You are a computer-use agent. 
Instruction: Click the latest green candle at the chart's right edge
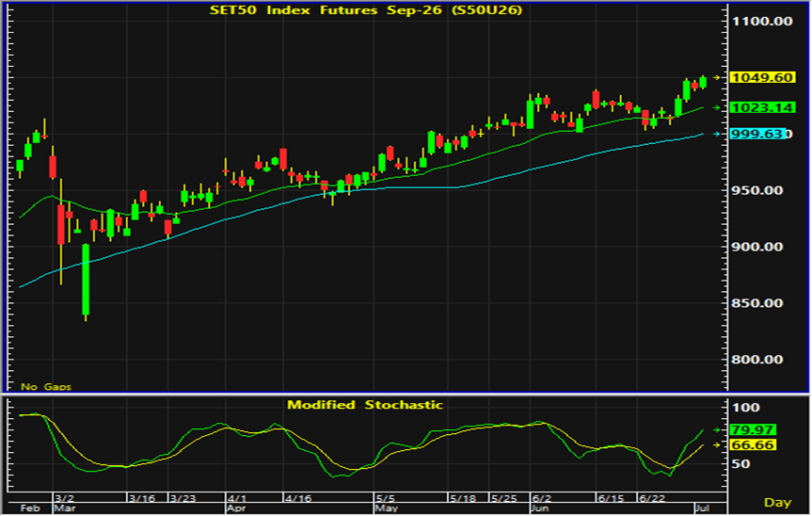[x=703, y=82]
